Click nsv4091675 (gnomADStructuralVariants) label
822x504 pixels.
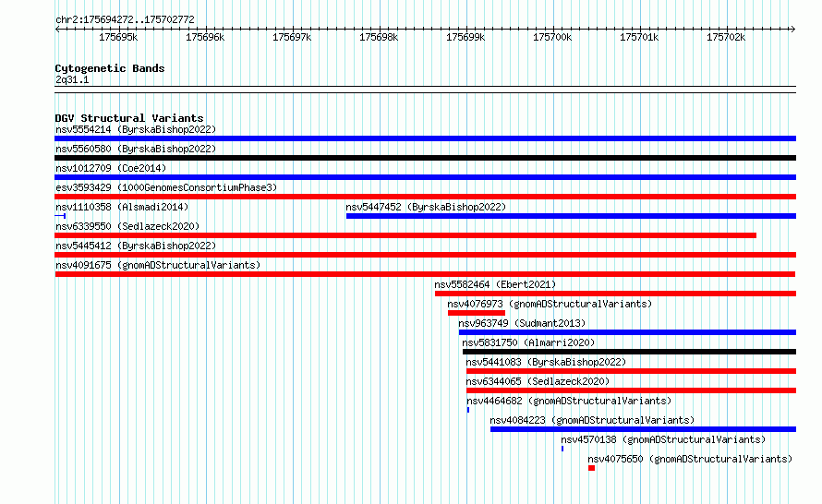[158, 265]
